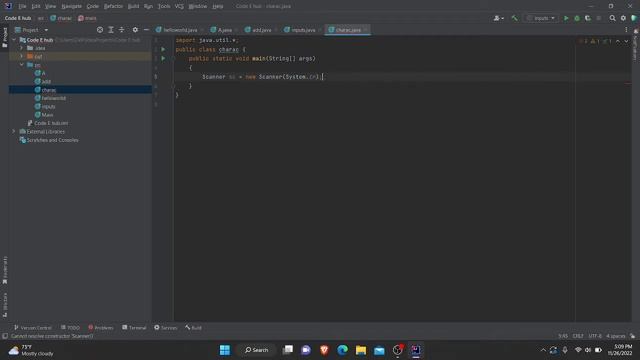640x360 pixels.
Task: Click '4 spaces' indent in status bar
Action: point(616,336)
